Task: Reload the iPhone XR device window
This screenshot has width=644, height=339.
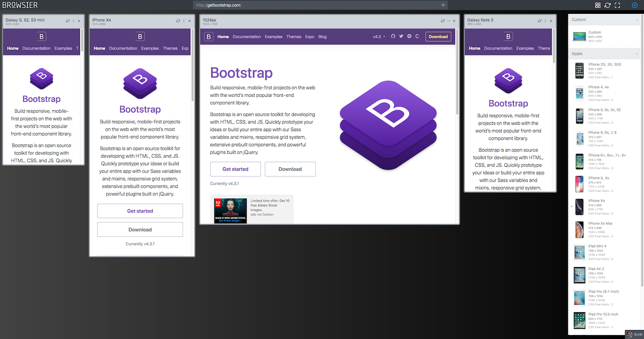Action: (178, 21)
